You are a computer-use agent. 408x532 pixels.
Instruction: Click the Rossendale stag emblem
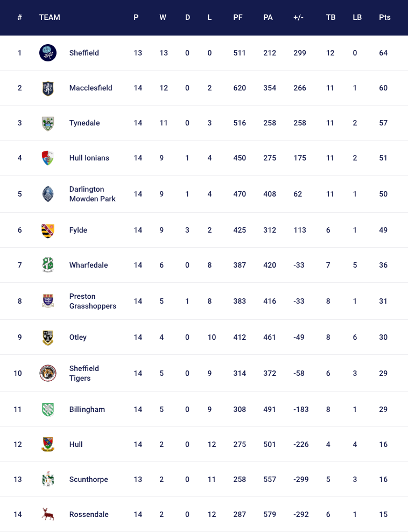48,514
